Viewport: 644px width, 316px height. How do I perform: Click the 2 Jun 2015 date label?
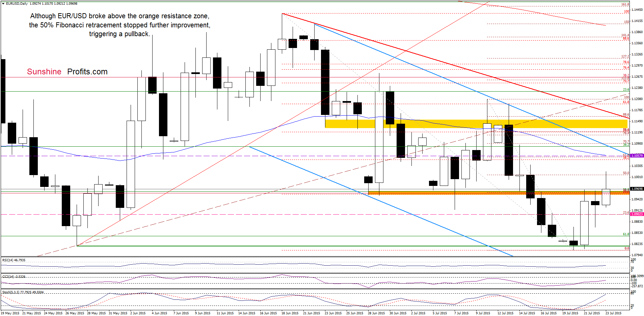(x=138, y=313)
